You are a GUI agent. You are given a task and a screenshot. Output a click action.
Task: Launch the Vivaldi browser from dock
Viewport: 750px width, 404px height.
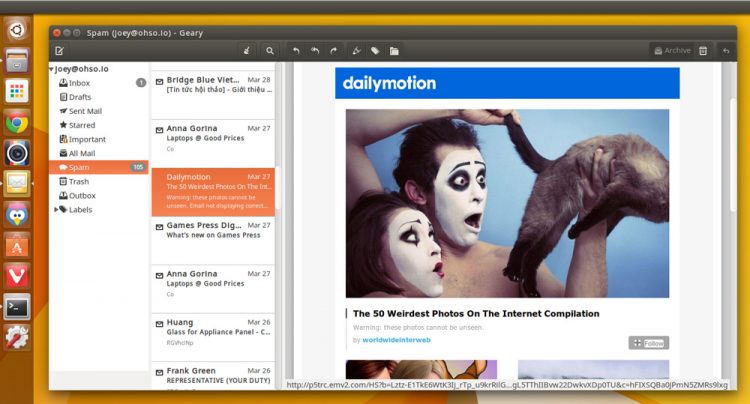[x=17, y=276]
